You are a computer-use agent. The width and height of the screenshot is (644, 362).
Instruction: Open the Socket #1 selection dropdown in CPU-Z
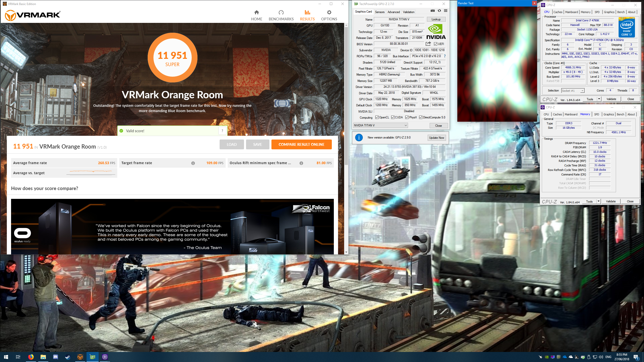(x=573, y=91)
